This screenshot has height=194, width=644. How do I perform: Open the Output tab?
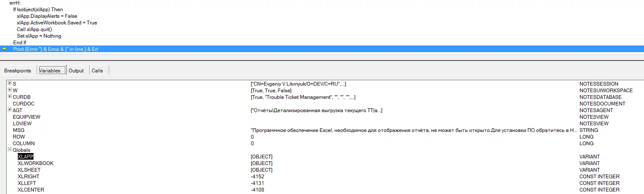coord(76,71)
